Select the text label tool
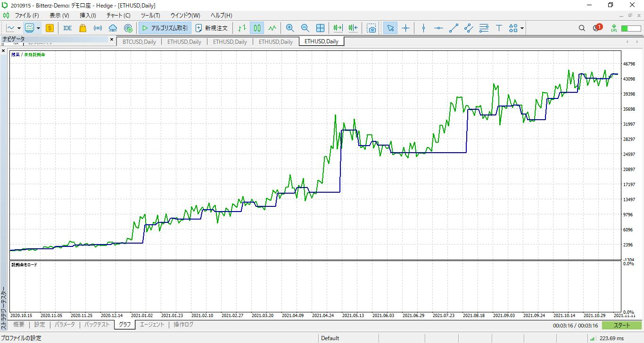 pos(499,28)
